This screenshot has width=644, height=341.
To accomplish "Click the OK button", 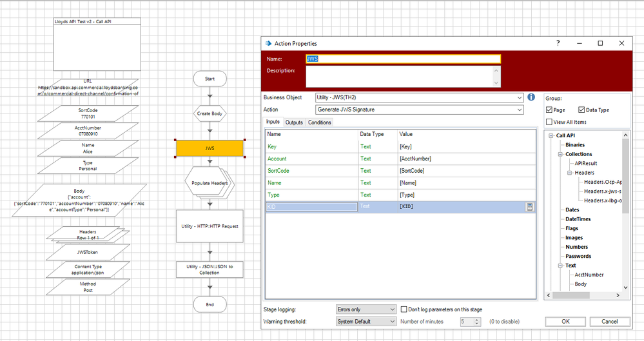I will click(x=565, y=321).
